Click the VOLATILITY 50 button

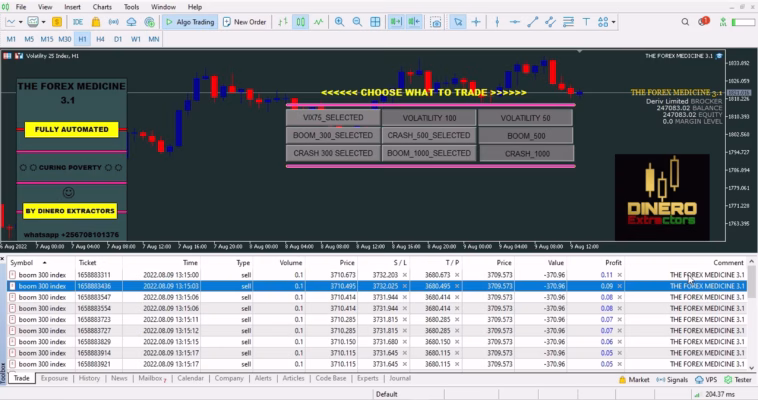click(525, 118)
